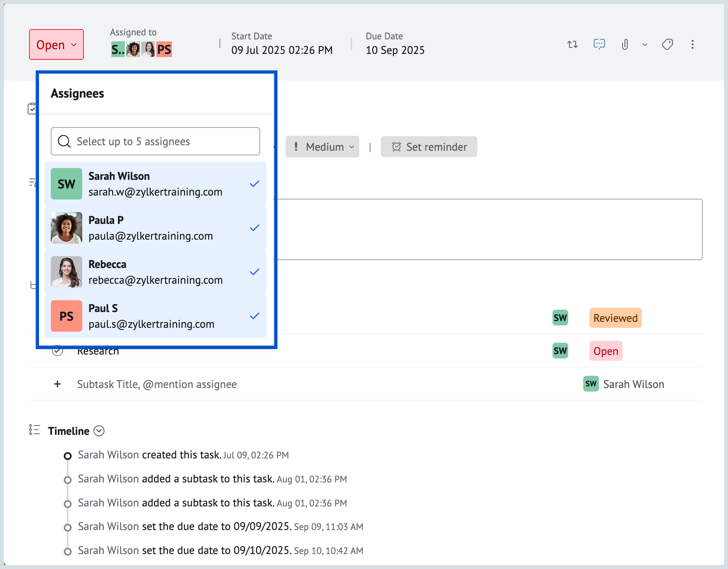Click the attachment paperclip icon
The height and width of the screenshot is (569, 728).
pos(625,44)
